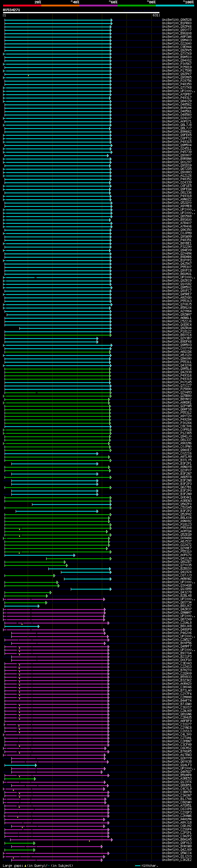Viewport: 197px width, 868px height.
Task: Select the query label AV534271
Action: coord(11,10)
